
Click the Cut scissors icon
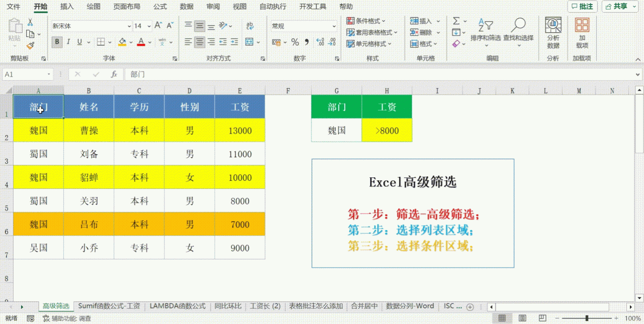pyautogui.click(x=30, y=22)
